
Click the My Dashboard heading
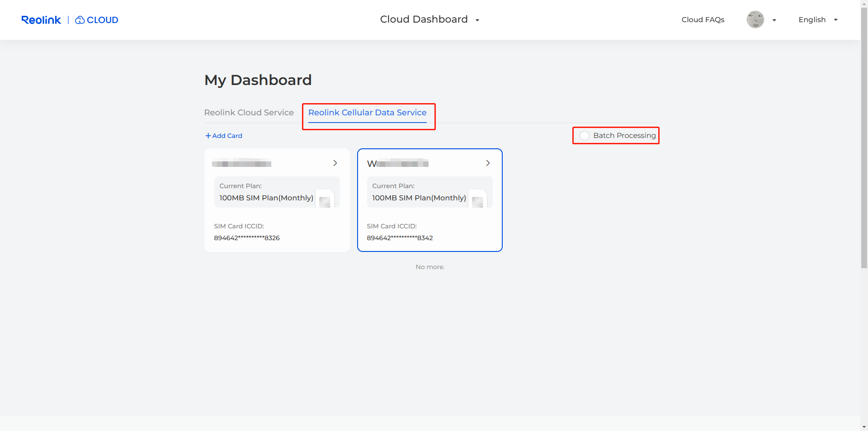(x=258, y=80)
